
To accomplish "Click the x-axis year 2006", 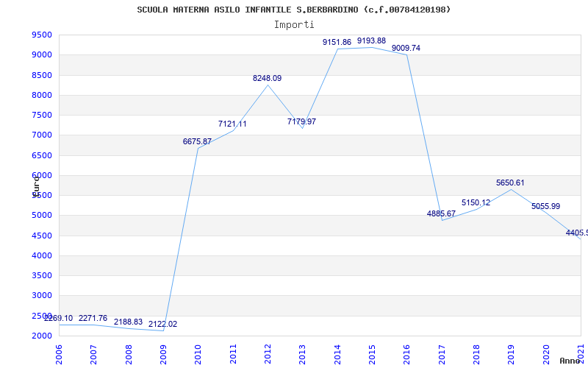I will tap(60, 355).
